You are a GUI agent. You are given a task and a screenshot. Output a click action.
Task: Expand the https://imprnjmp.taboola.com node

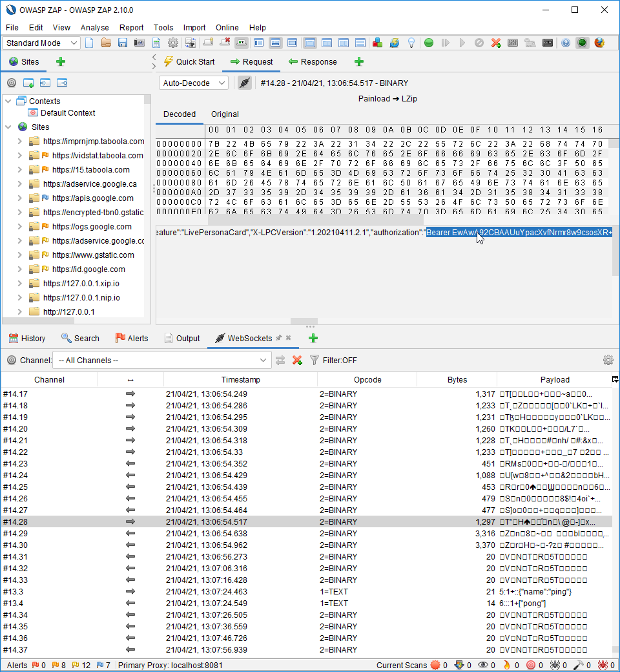click(20, 141)
